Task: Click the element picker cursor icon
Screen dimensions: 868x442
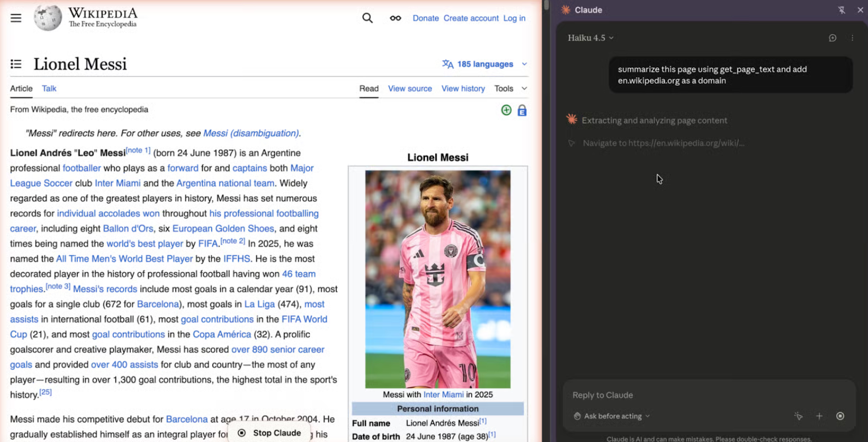Action: 798,416
